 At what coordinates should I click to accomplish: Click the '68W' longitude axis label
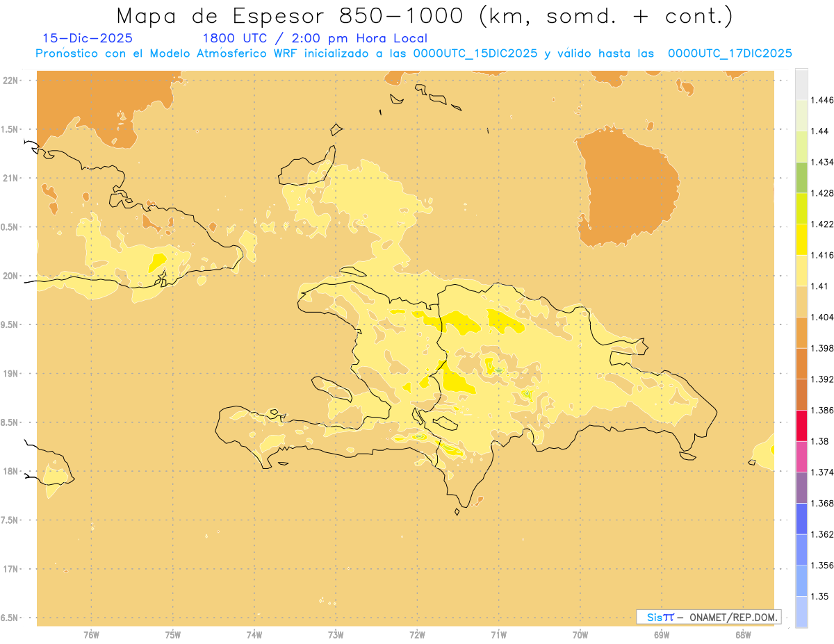(742, 635)
